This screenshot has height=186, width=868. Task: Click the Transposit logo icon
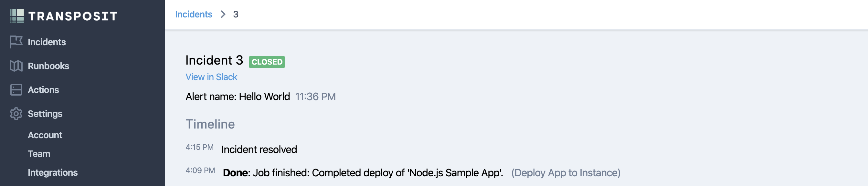click(16, 16)
